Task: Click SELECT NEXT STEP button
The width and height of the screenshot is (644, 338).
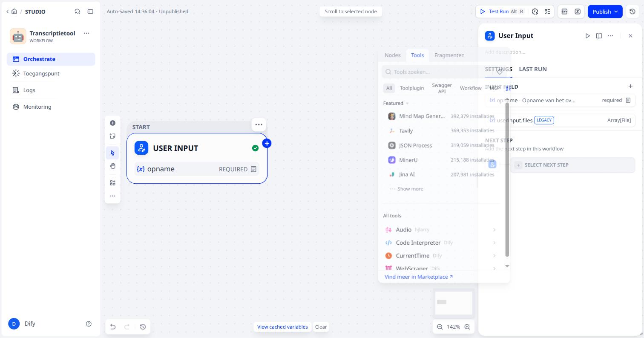Action: (x=573, y=165)
